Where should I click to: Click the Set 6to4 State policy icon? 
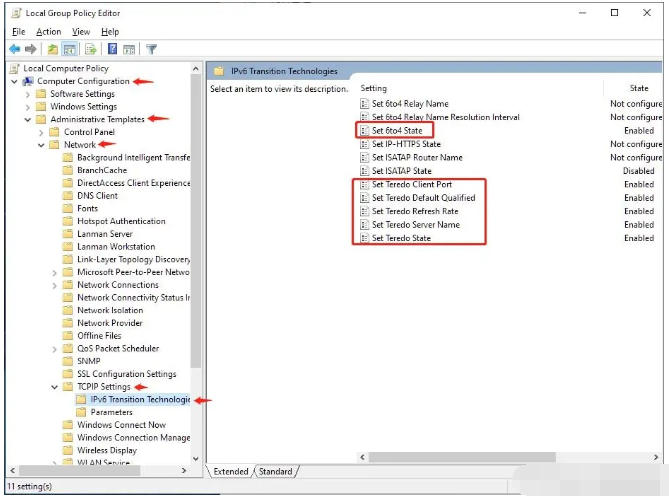[364, 131]
